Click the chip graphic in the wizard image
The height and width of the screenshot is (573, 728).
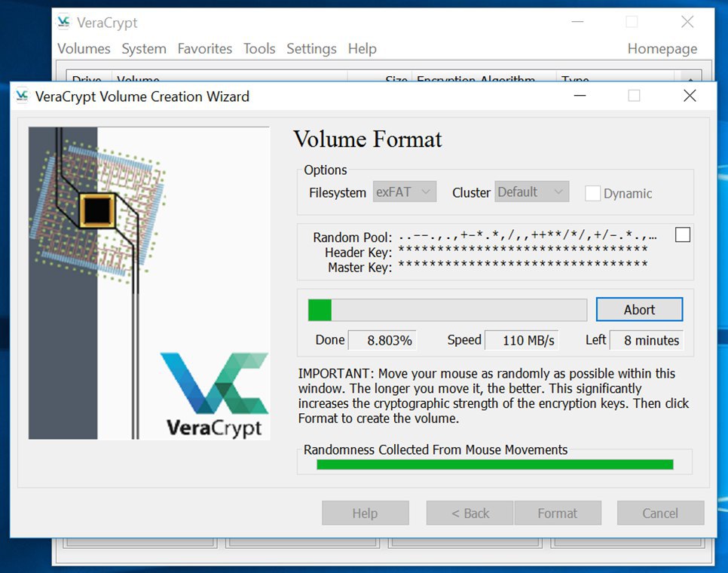tap(98, 209)
